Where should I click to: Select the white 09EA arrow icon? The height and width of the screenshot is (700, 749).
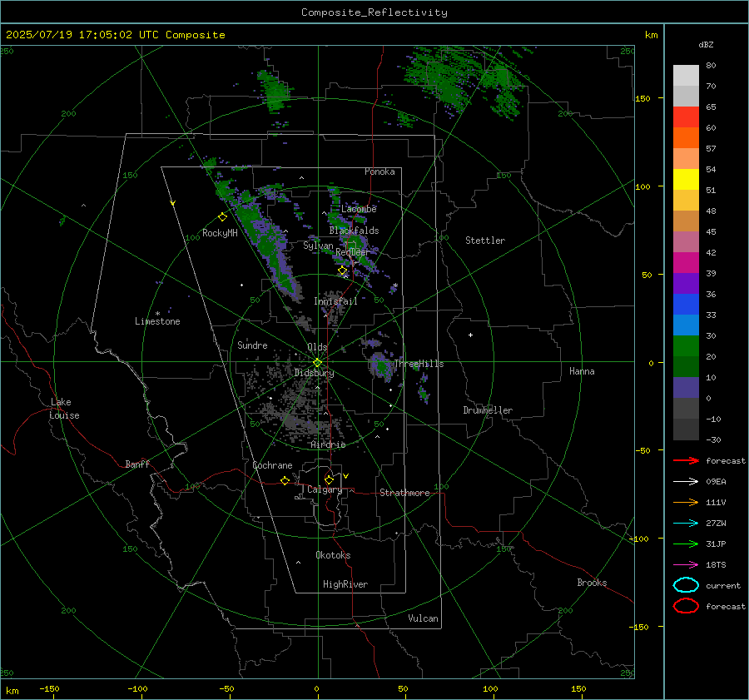click(686, 482)
